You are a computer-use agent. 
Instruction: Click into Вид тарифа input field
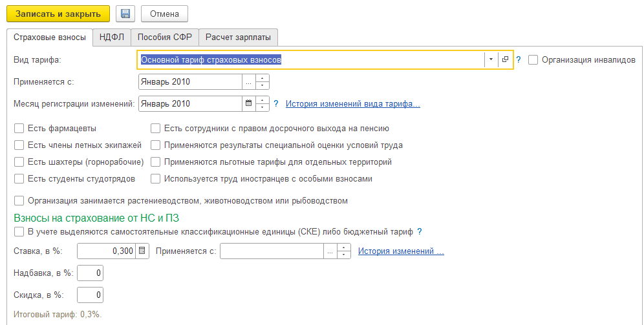pyautogui.click(x=311, y=60)
